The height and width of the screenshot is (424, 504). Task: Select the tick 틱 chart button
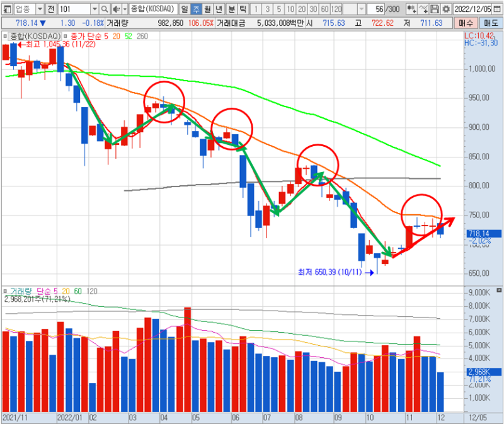(243, 9)
